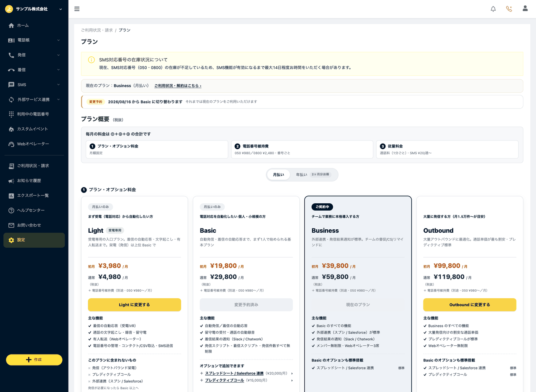536x392 pixels.
Task: Open Webオペレーター headset icon
Action: [x=11, y=144]
